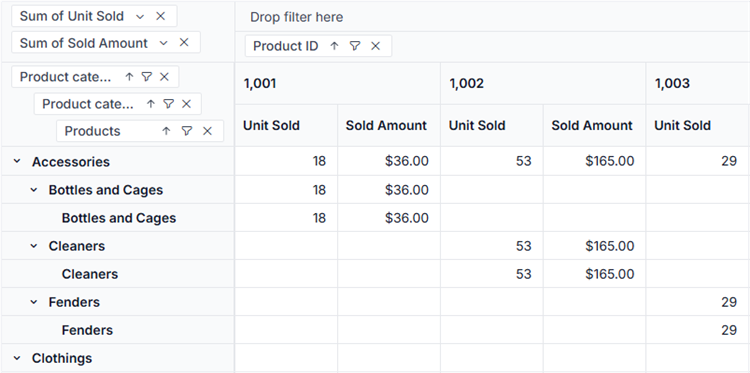Image resolution: width=750 pixels, height=373 pixels.
Task: Collapse the Cleaners subgroup
Action: (34, 246)
